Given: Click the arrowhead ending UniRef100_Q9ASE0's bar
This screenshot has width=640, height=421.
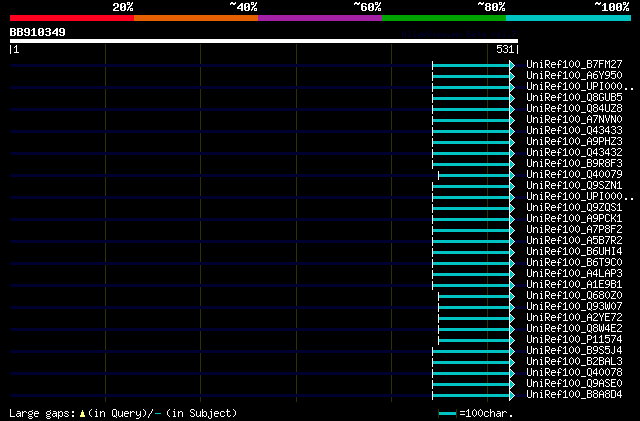Looking at the screenshot, I should click(x=512, y=385).
